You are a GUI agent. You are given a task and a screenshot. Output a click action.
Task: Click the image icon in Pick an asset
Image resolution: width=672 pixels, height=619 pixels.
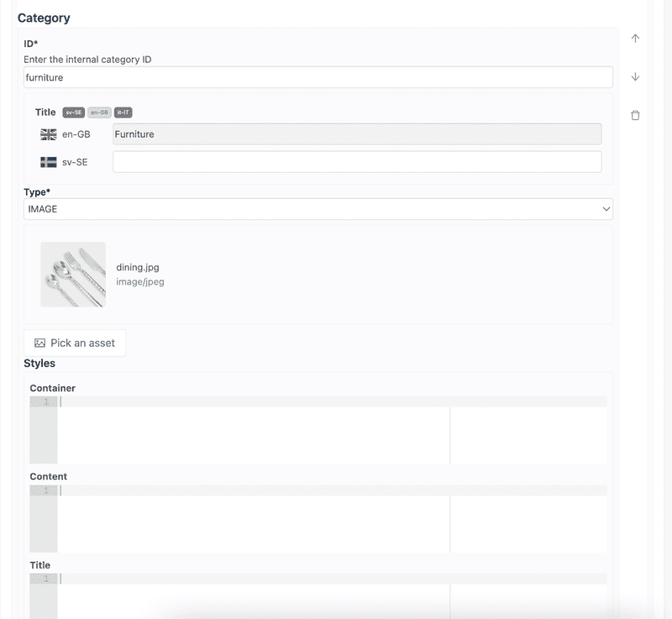[x=39, y=343]
